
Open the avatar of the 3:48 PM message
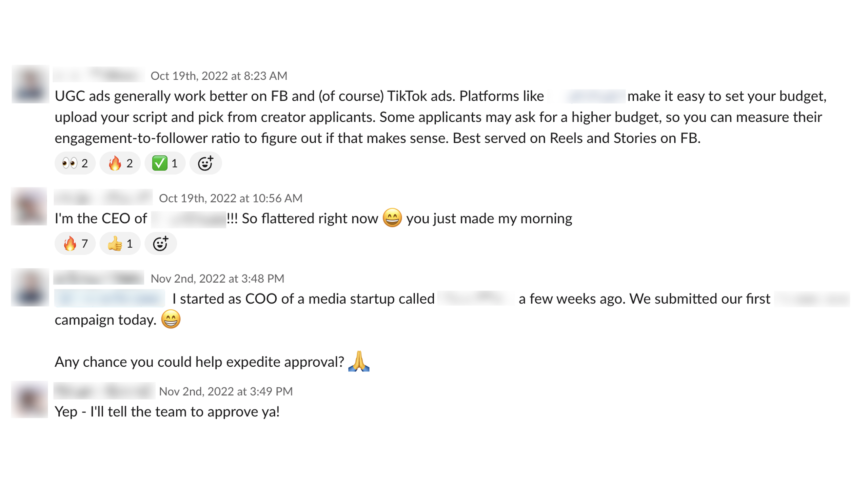[x=30, y=287]
